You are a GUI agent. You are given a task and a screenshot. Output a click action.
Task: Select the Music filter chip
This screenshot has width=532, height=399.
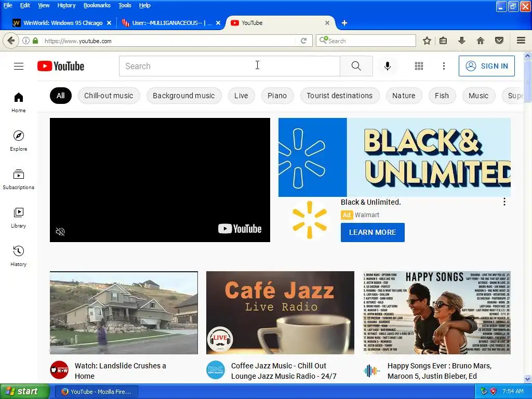(478, 96)
